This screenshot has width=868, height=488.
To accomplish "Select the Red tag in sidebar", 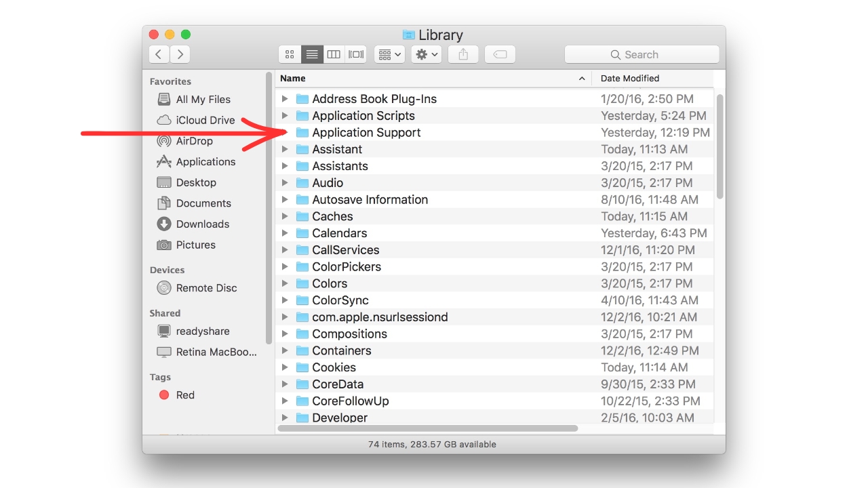I will [x=176, y=394].
